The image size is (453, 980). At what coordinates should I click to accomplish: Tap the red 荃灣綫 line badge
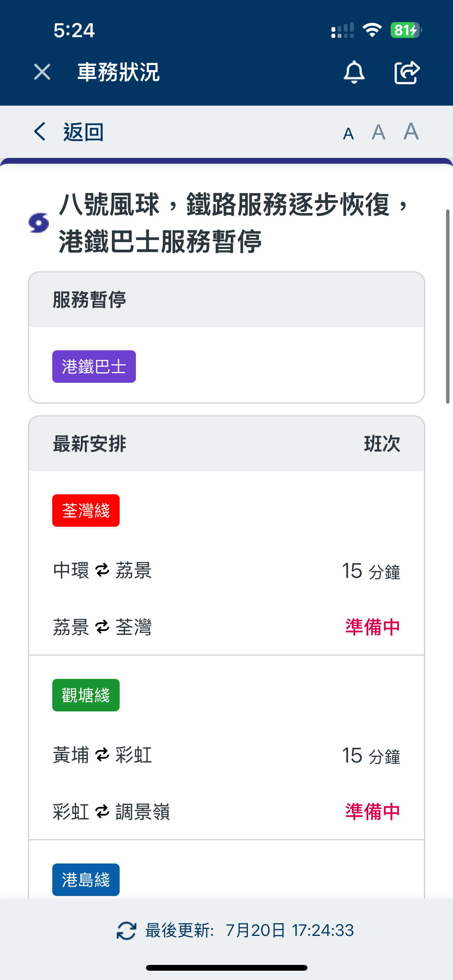(x=86, y=511)
